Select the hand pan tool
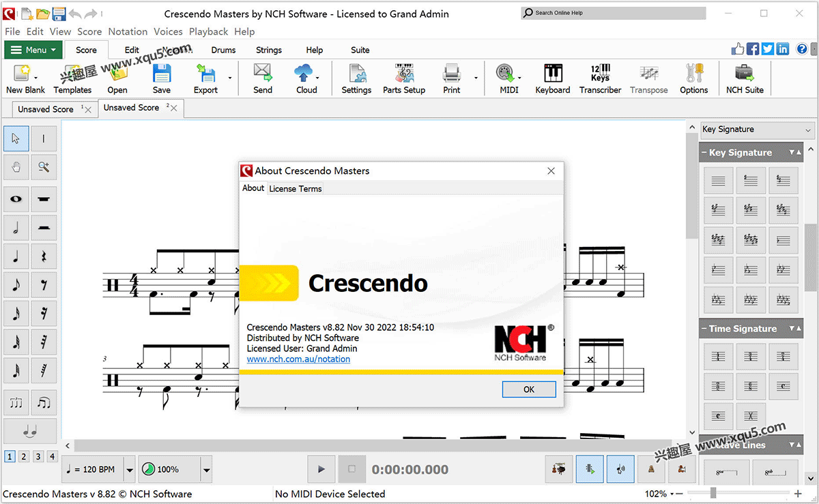 pos(16,166)
